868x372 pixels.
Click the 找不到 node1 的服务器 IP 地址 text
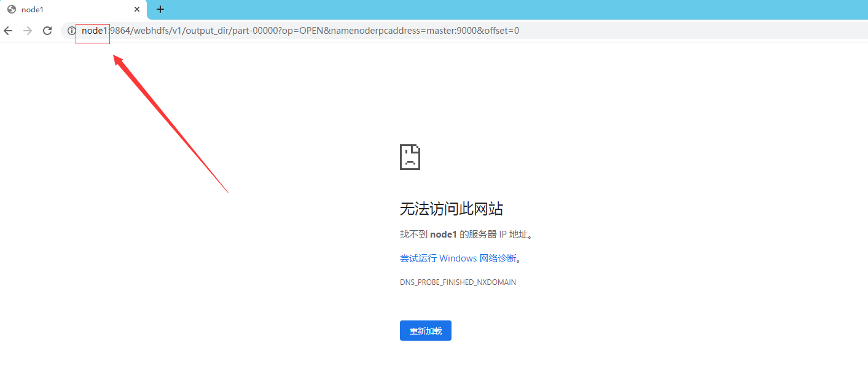tap(466, 234)
